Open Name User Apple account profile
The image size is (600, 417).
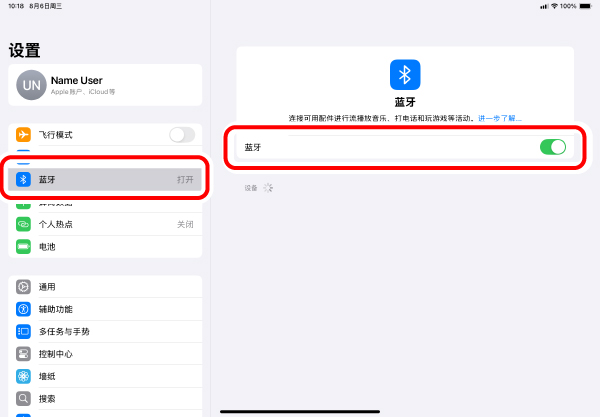(x=105, y=85)
